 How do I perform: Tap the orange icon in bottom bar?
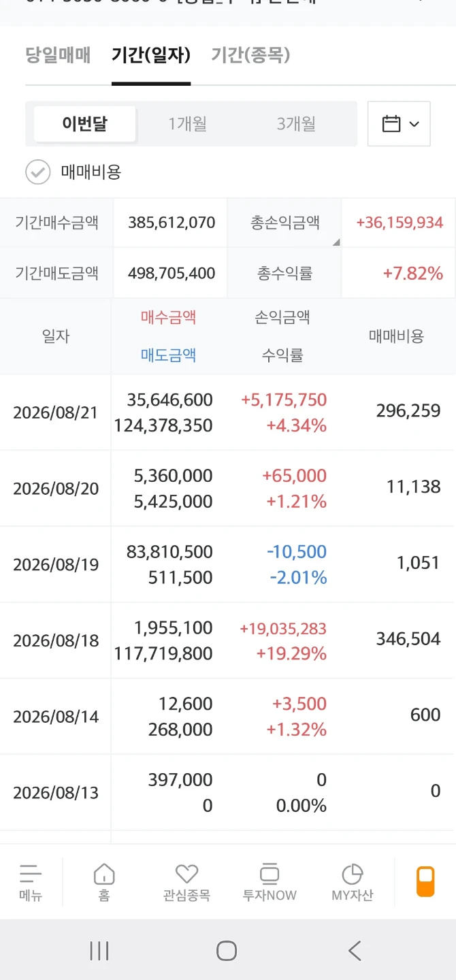click(x=425, y=881)
